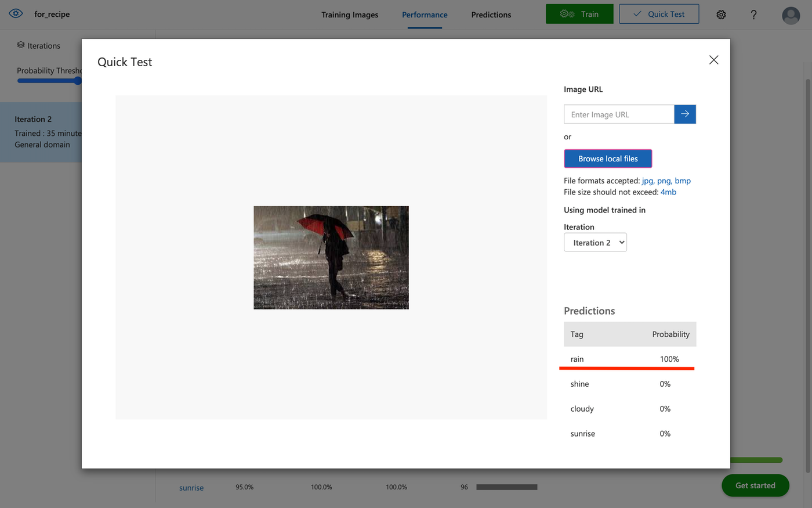Click the Enter Image URL field
The image size is (812, 508).
pos(619,114)
